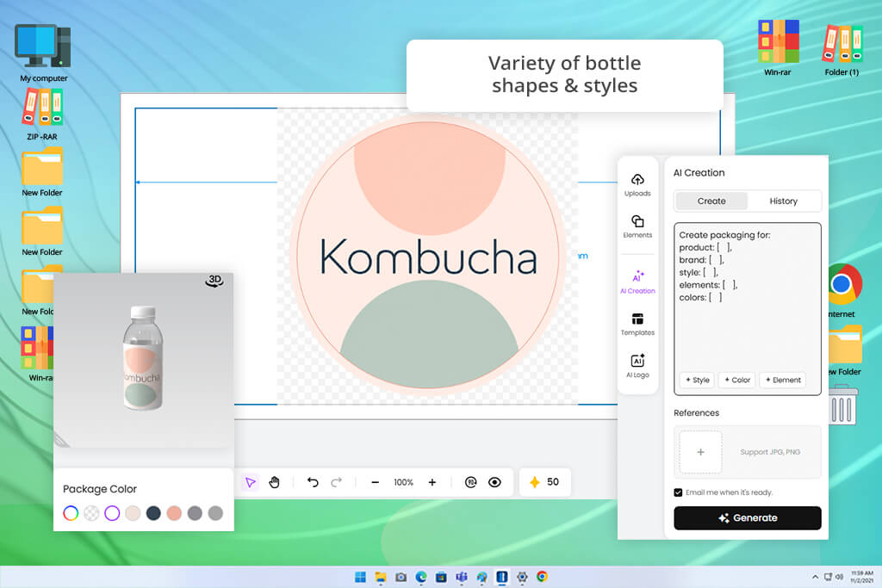The width and height of the screenshot is (882, 588).
Task: Select the pointer selection tool
Action: click(x=251, y=482)
